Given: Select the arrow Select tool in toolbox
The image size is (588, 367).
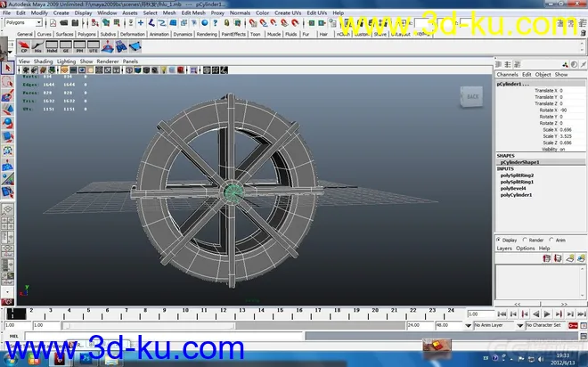Looking at the screenshot, I should (x=7, y=68).
